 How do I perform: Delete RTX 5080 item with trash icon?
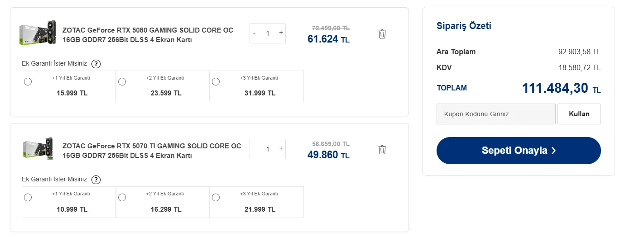382,34
